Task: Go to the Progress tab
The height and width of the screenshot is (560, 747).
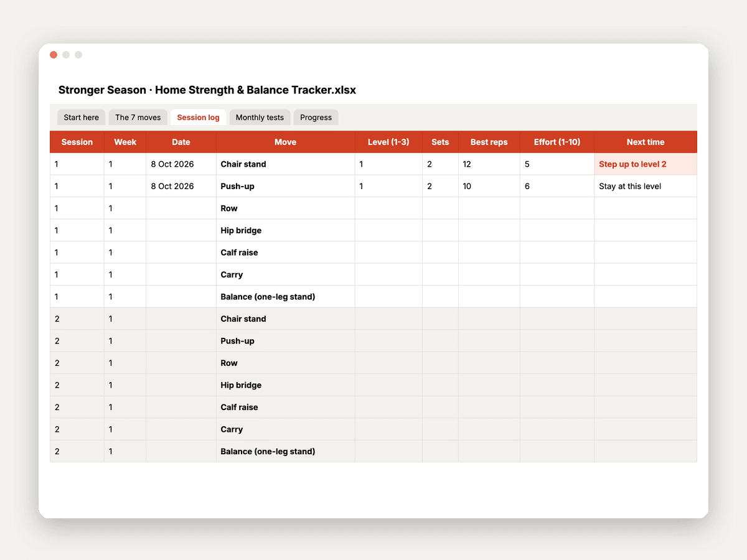Action: 316,118
